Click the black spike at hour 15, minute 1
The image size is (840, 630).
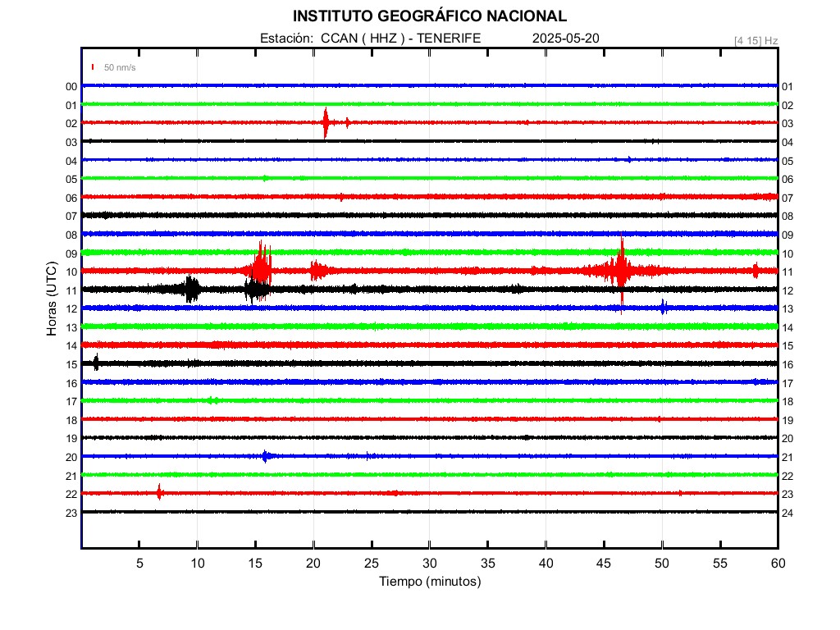[96, 363]
